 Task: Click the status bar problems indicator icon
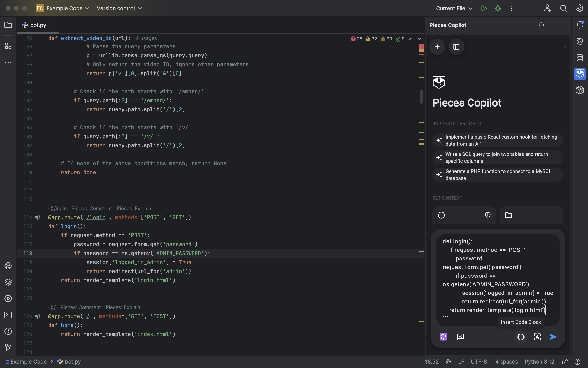coord(577,362)
